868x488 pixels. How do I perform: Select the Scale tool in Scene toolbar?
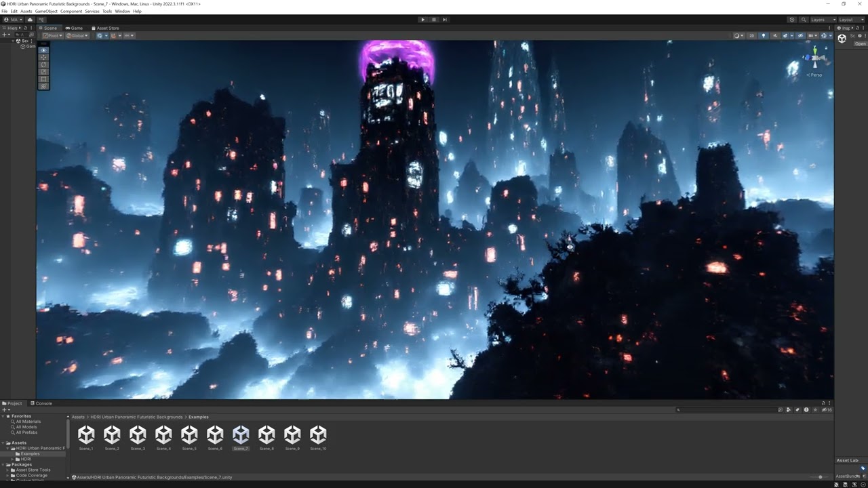[x=44, y=72]
